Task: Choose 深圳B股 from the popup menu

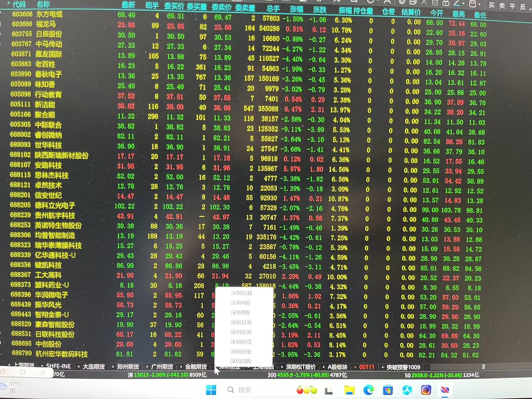Action: (240, 312)
